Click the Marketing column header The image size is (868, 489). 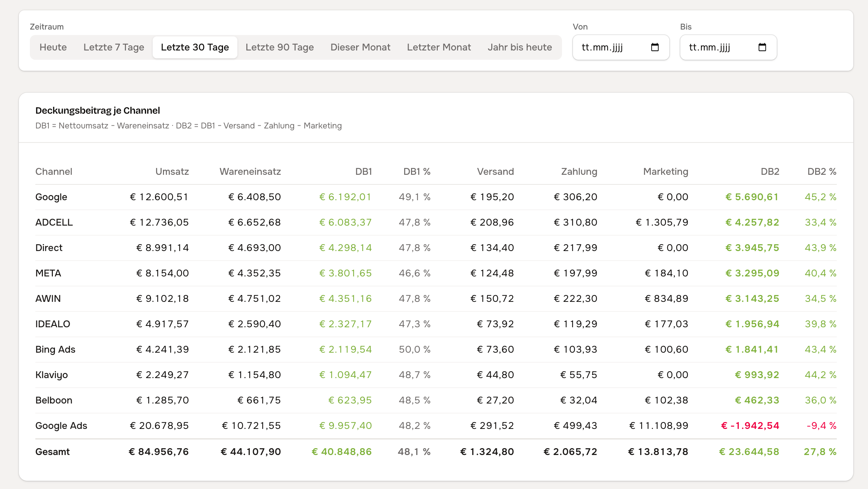pos(666,172)
